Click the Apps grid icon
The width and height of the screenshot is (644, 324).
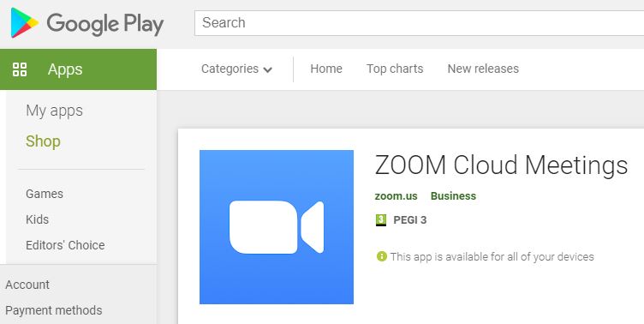[20, 69]
